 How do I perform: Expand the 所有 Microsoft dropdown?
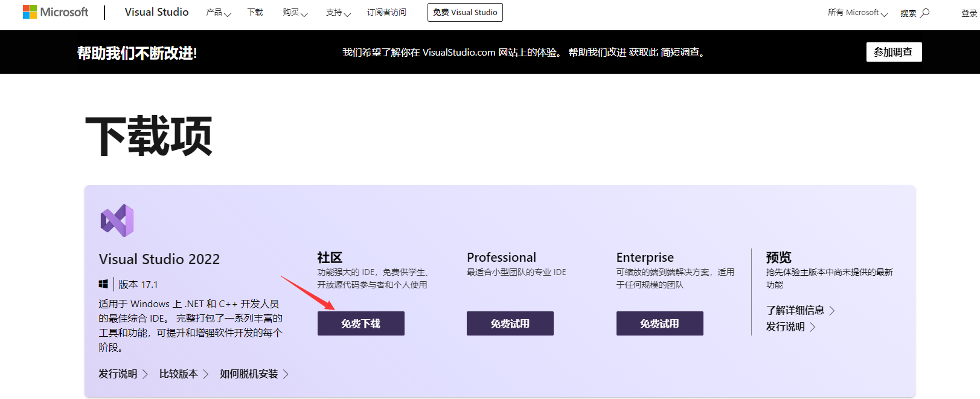[857, 13]
